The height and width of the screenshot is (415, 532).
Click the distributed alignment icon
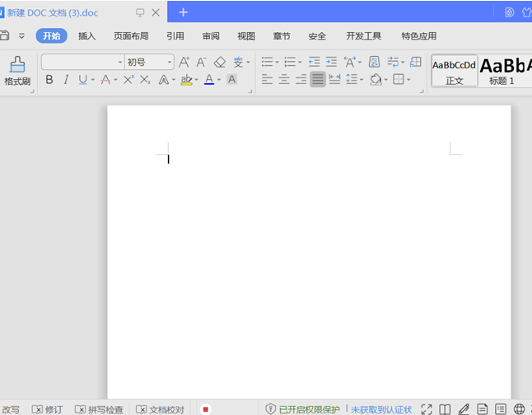pyautogui.click(x=334, y=79)
